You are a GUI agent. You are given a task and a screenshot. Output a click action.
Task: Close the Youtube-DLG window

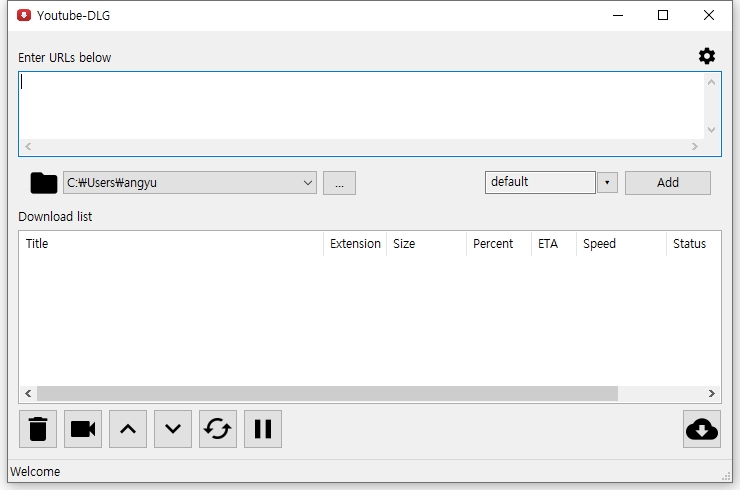point(708,15)
